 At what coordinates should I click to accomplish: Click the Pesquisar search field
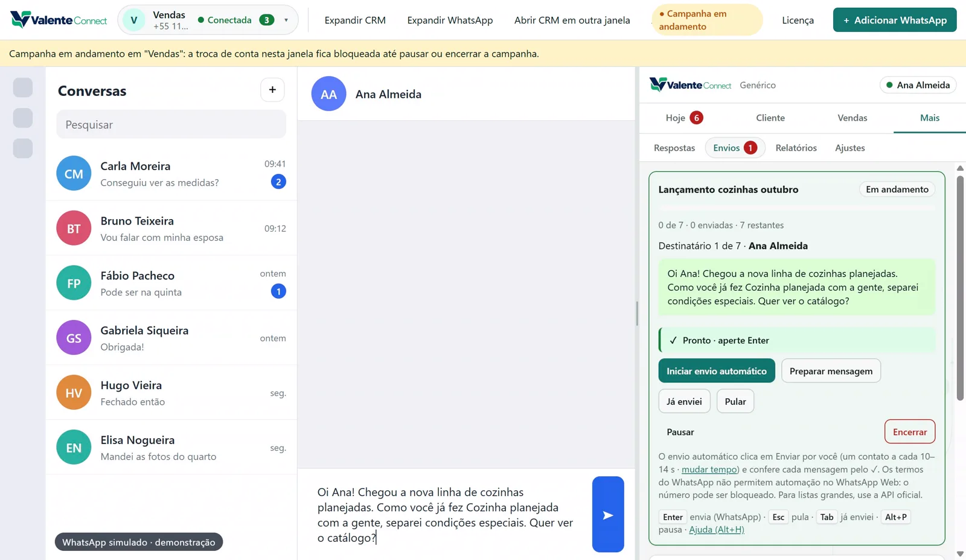pyautogui.click(x=171, y=124)
